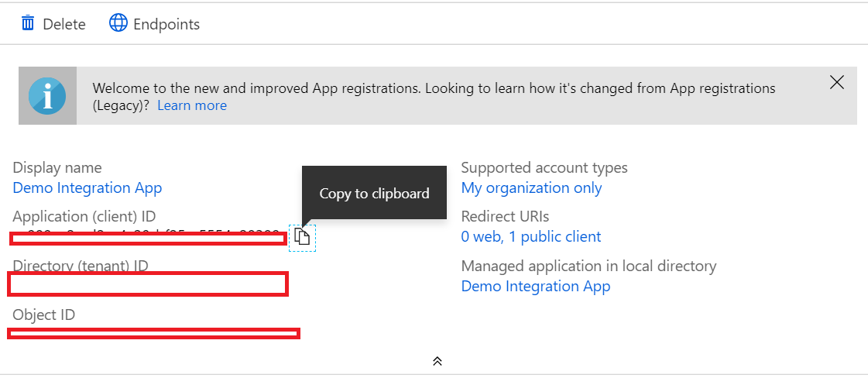The width and height of the screenshot is (868, 385).
Task: Select the My organization only link
Action: point(531,187)
